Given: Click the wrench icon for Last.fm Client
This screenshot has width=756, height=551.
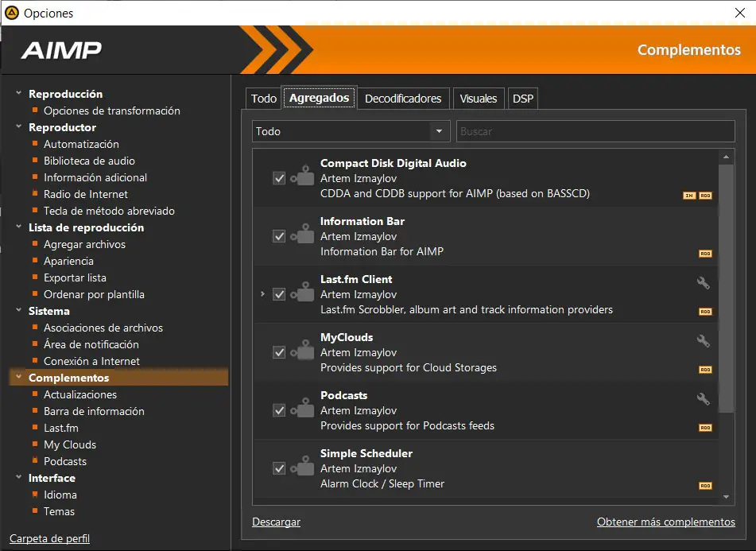Looking at the screenshot, I should (703, 282).
